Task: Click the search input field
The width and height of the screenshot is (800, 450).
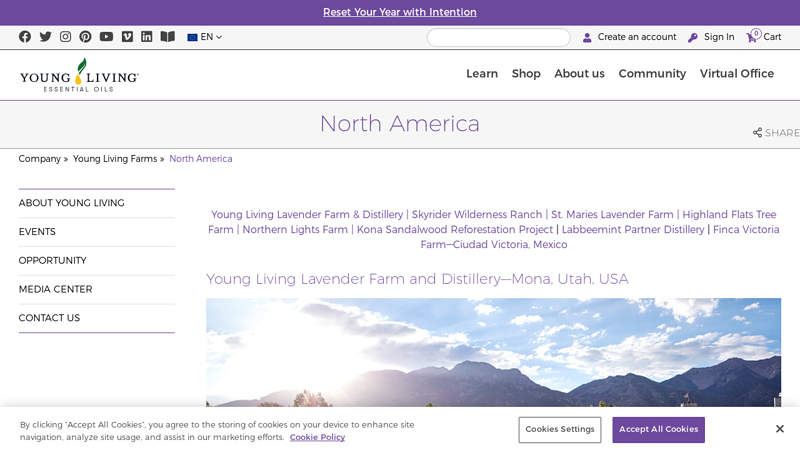Action: 498,37
